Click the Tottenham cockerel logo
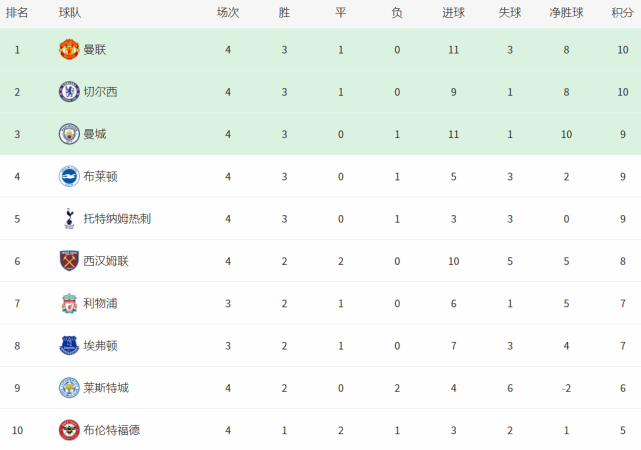Image resolution: width=641 pixels, height=450 pixels. tap(69, 219)
